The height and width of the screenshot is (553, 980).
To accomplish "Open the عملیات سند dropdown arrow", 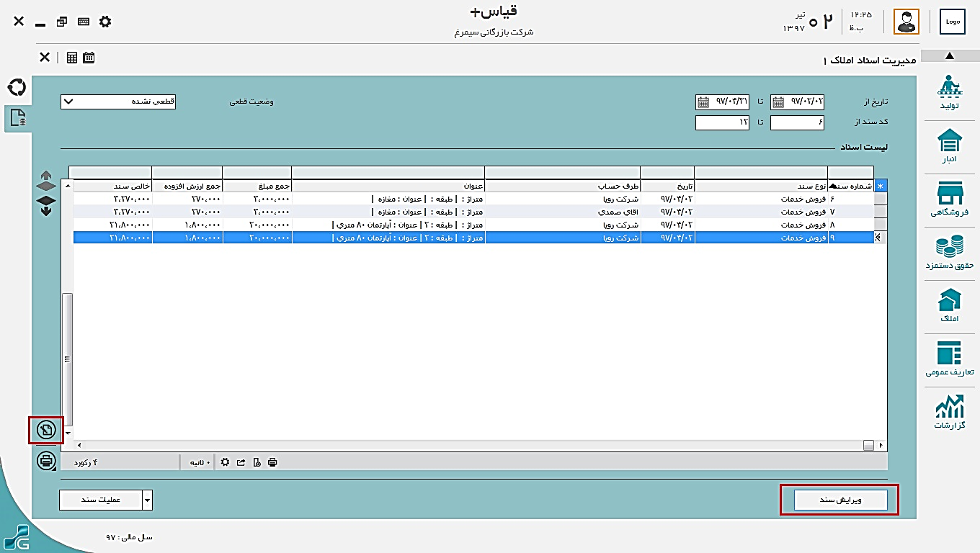I will [x=148, y=500].
